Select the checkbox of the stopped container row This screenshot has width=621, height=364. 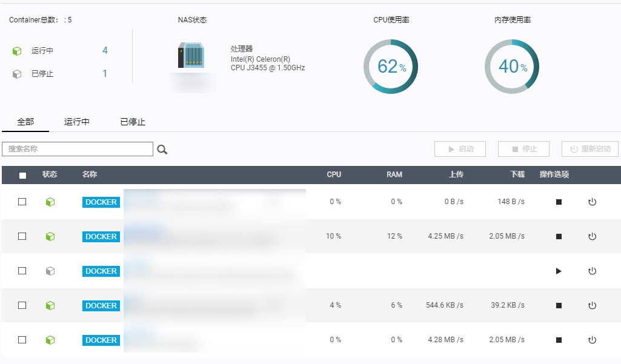click(x=22, y=271)
